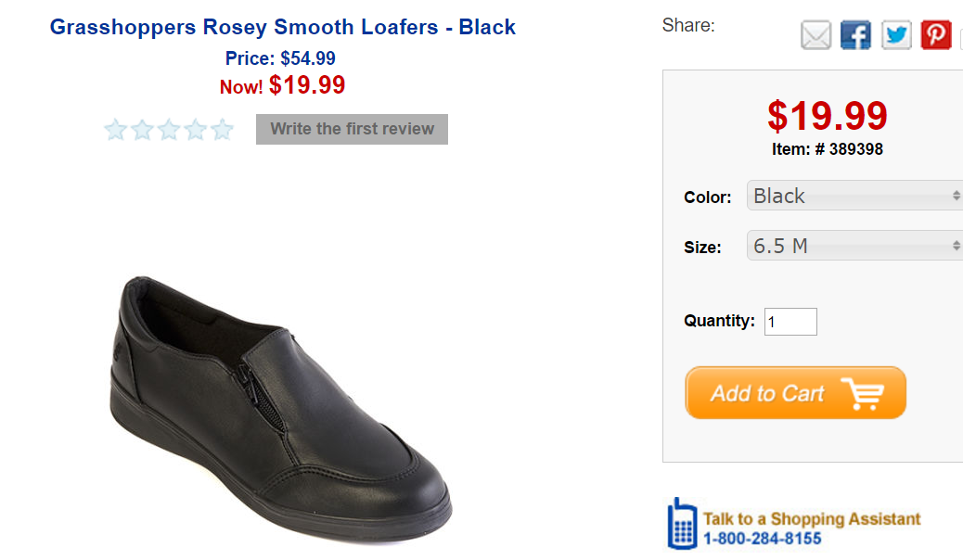Share on Twitter icon
Screen dimensions: 963x560
click(896, 36)
